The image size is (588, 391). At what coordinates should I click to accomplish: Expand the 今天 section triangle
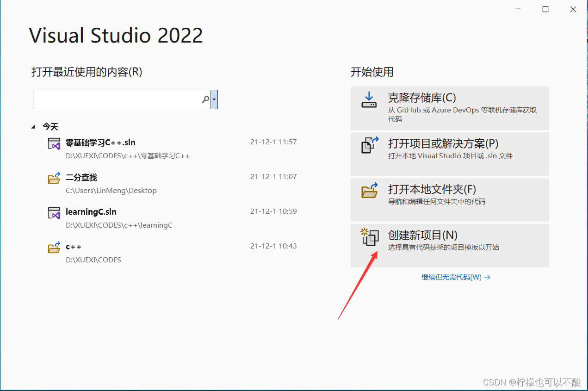[33, 126]
